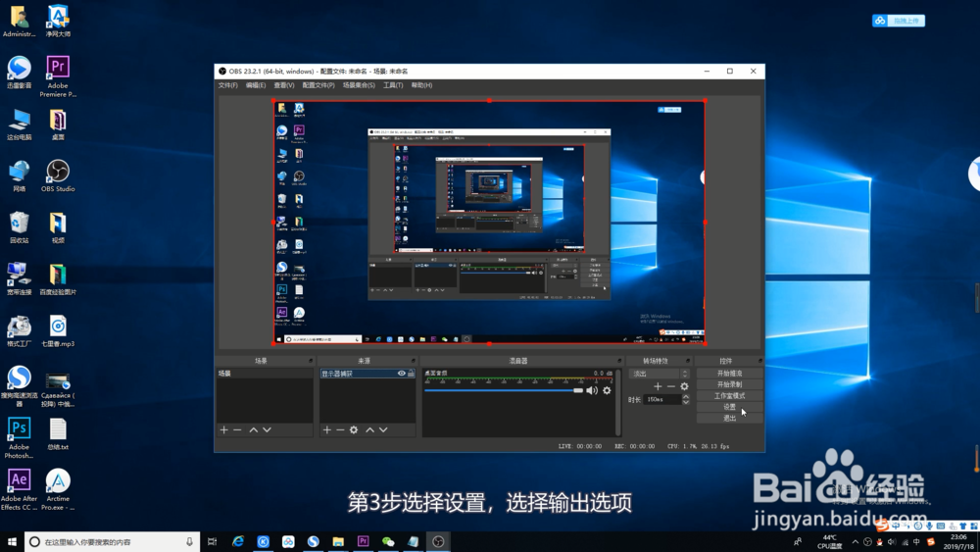The width and height of the screenshot is (980, 552).
Task: Click OBS icon in Windows taskbar
Action: [x=438, y=542]
